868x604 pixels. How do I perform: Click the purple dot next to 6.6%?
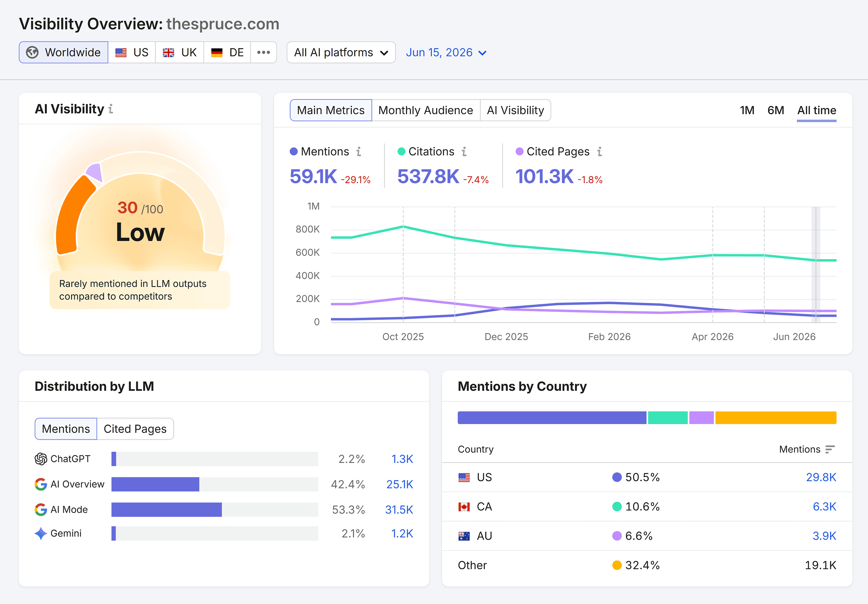[x=617, y=536]
